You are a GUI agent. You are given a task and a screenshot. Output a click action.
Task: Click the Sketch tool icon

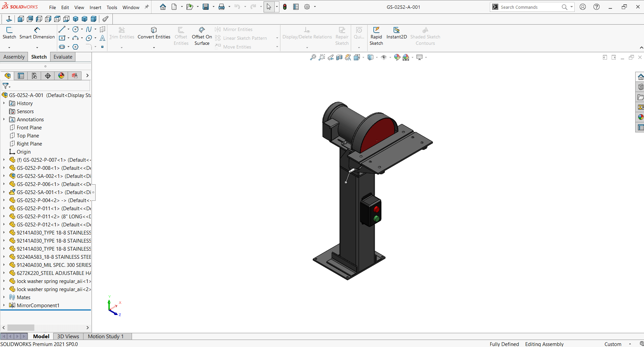[x=9, y=33]
